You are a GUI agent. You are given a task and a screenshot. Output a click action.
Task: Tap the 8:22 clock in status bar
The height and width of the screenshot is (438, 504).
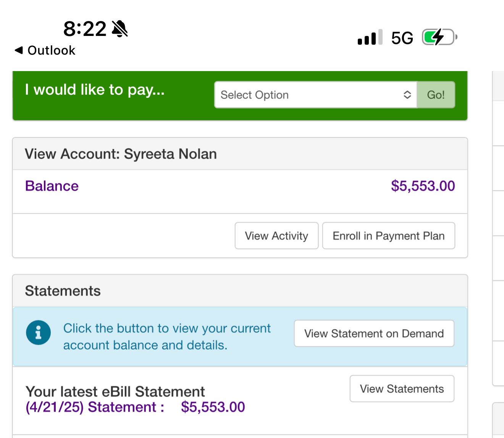click(x=85, y=29)
